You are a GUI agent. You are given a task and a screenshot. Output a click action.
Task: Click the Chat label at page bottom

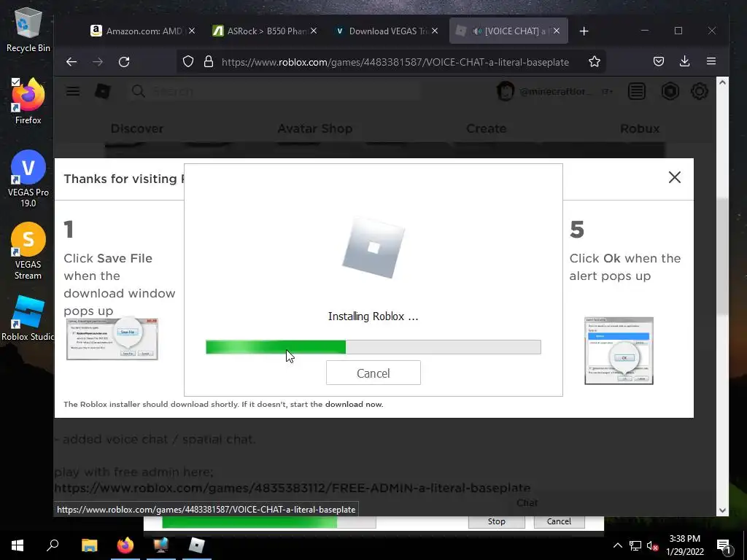pyautogui.click(x=527, y=503)
